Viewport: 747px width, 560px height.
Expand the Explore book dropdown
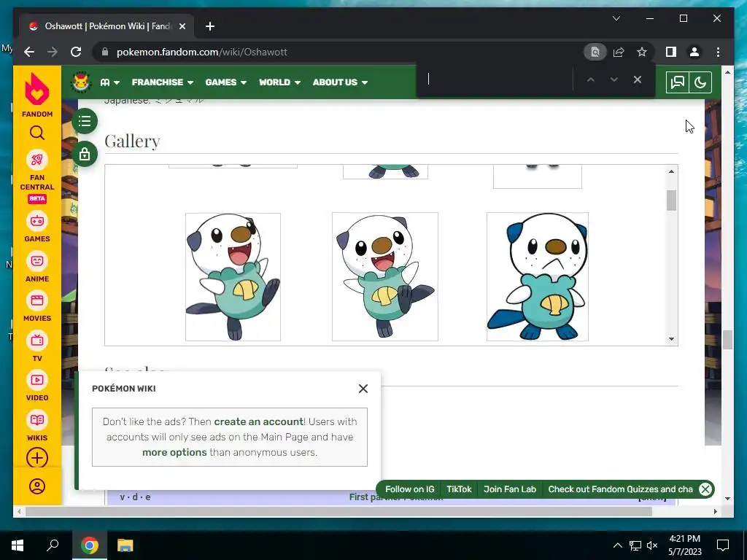109,82
